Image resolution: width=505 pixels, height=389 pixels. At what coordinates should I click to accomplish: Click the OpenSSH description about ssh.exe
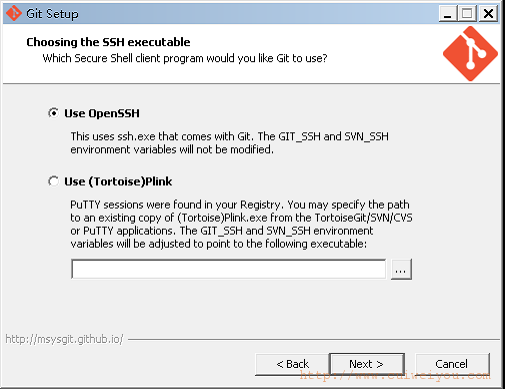tap(229, 143)
